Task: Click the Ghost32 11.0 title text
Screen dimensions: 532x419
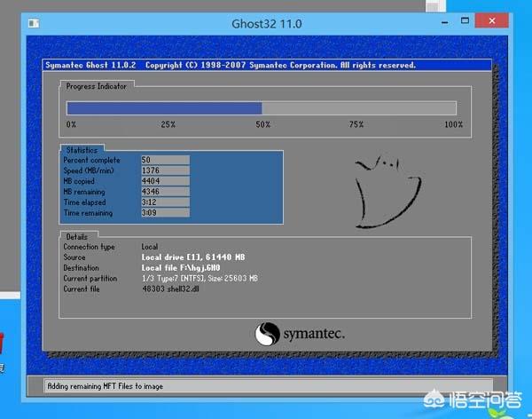Action: click(267, 24)
